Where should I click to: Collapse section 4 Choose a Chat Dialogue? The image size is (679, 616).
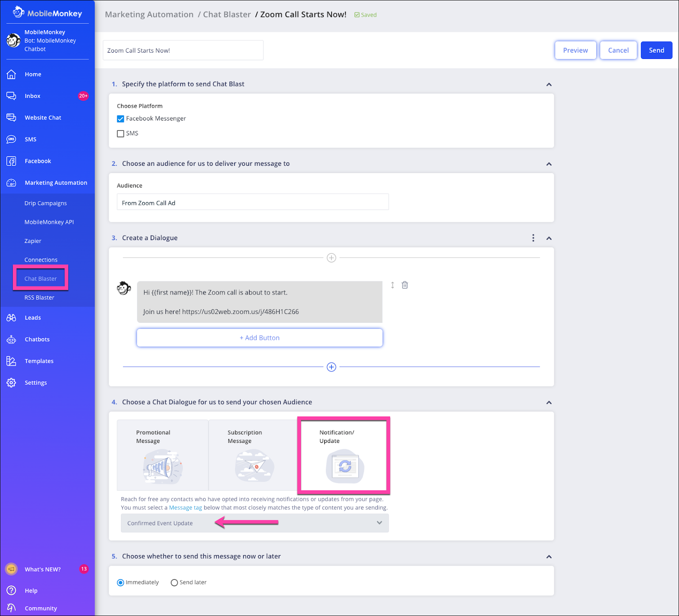[549, 402]
